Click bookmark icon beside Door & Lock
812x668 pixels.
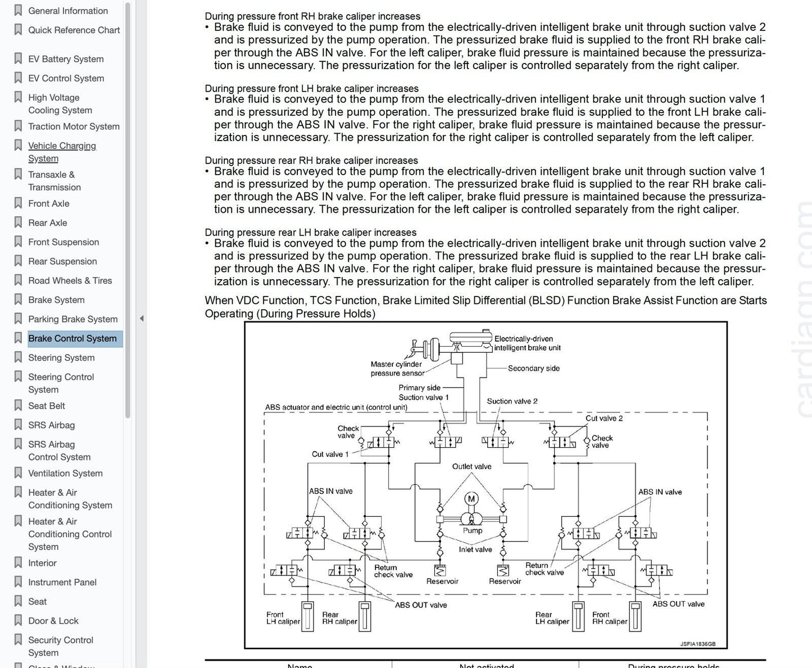[18, 620]
